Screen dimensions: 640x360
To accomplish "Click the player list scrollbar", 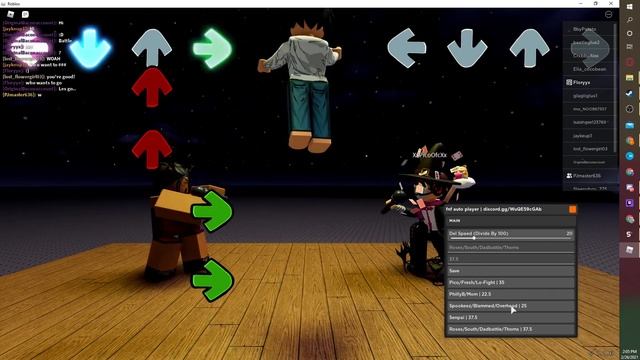I will pyautogui.click(x=615, y=88).
